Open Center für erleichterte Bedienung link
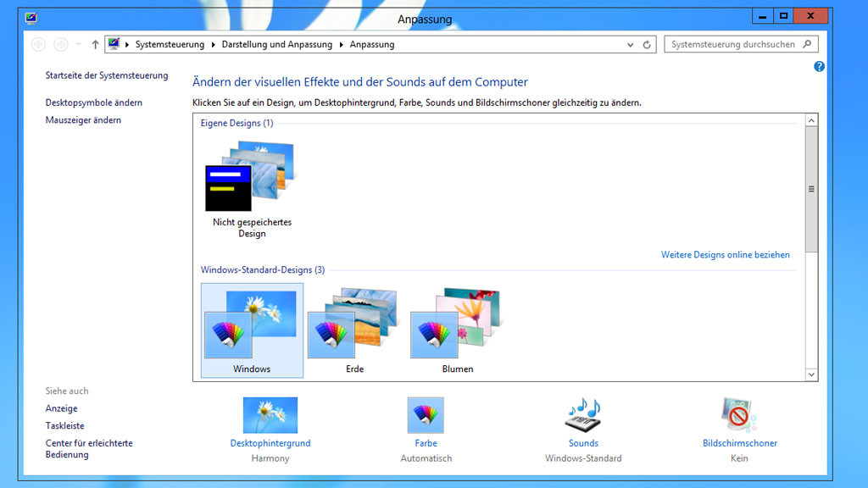868x488 pixels. point(89,449)
